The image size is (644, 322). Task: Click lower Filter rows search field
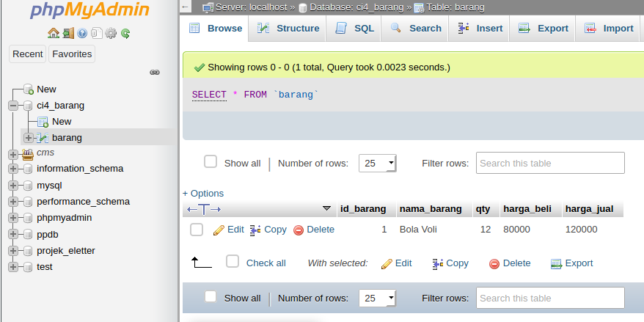[550, 298]
